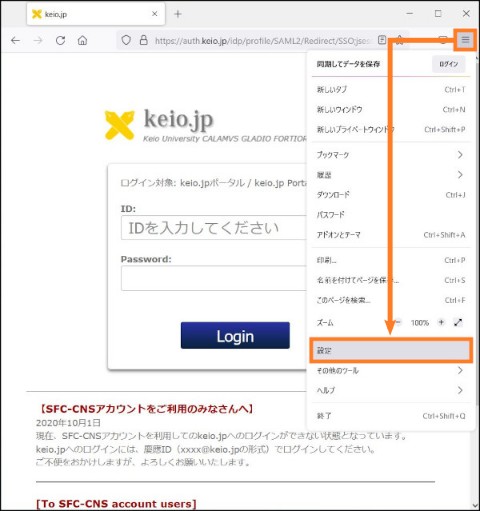Choose 新しいタブ menu item

click(391, 89)
